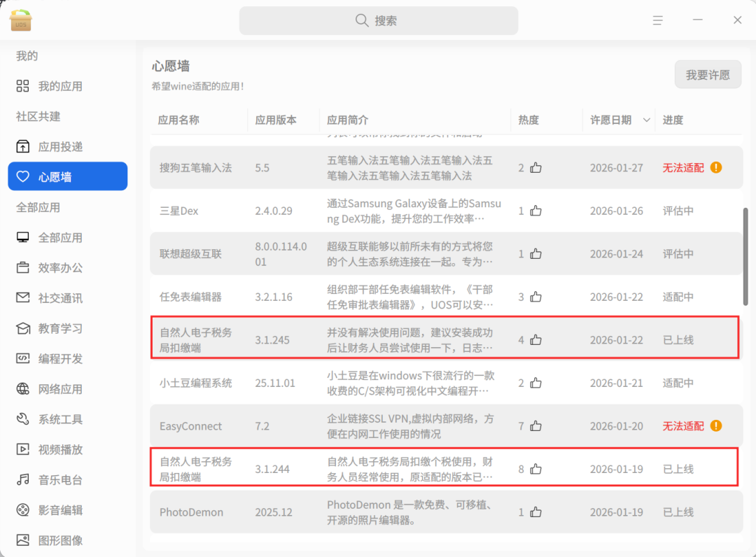Give a thumbs up to 三星Dex
The image size is (756, 557).
coord(535,211)
